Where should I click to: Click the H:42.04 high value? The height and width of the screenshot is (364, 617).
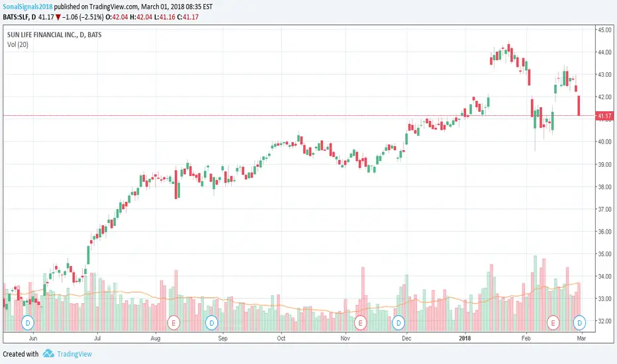coord(141,17)
